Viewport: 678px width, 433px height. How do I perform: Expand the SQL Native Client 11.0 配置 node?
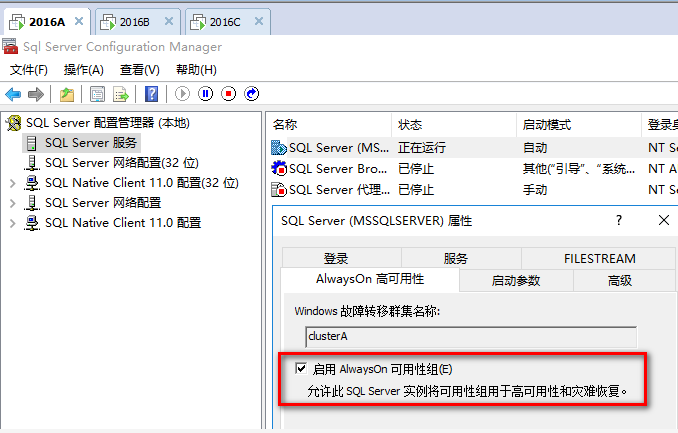tap(12, 223)
